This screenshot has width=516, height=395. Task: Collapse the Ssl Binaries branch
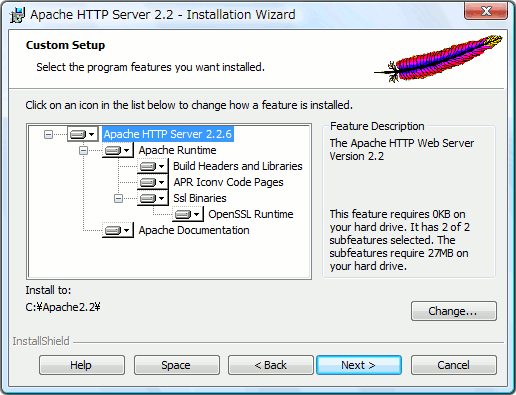click(118, 199)
